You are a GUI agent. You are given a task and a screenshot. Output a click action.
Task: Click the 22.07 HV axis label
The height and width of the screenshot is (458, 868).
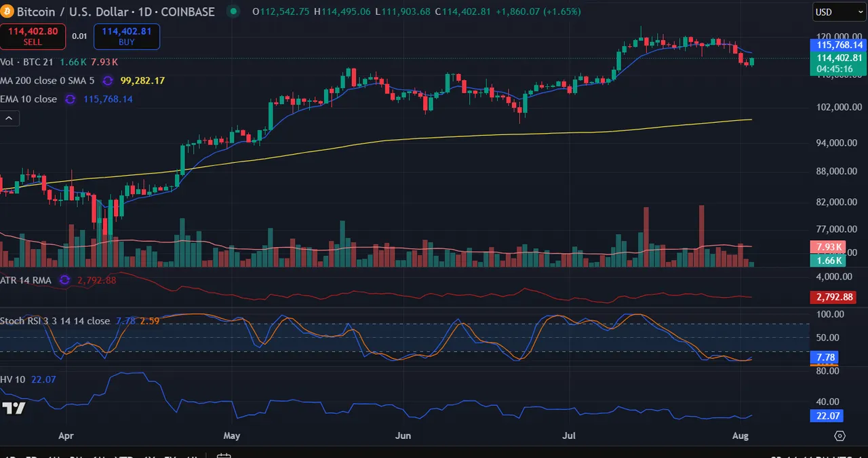(x=828, y=415)
